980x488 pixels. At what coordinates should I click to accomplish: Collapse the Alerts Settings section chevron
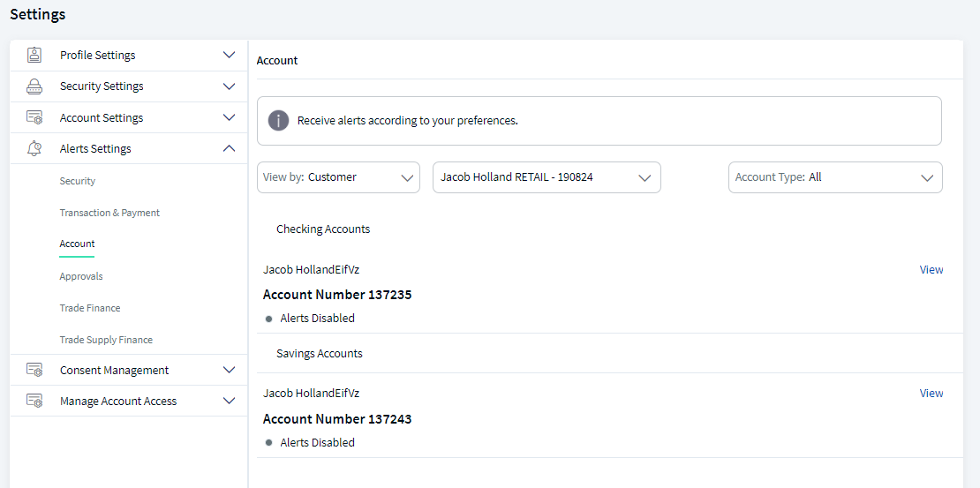[x=229, y=149]
